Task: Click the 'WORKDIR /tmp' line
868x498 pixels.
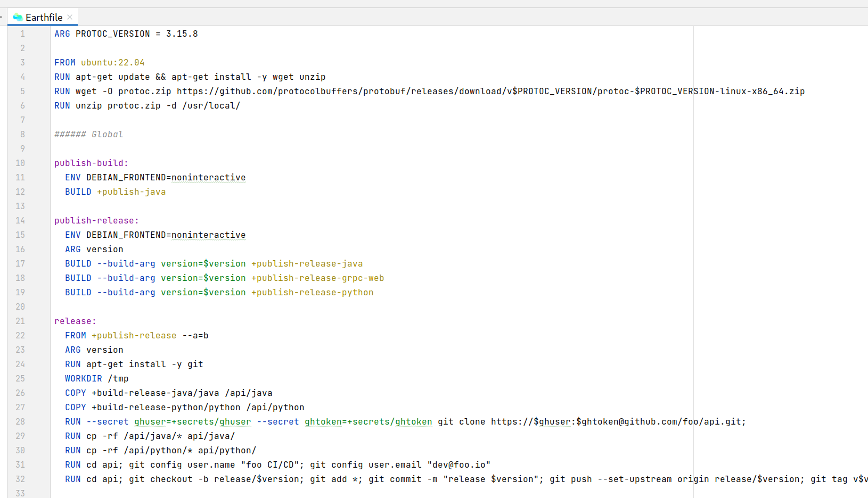Action: [97, 378]
